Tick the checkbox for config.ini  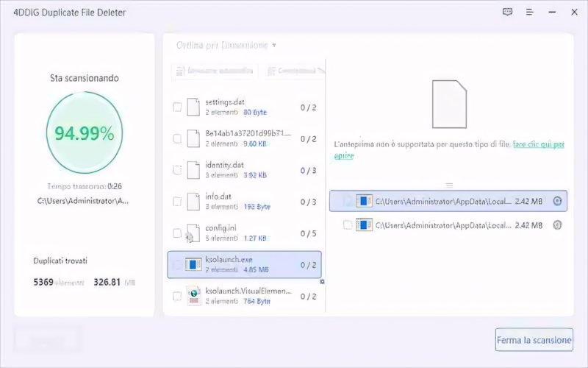(177, 233)
